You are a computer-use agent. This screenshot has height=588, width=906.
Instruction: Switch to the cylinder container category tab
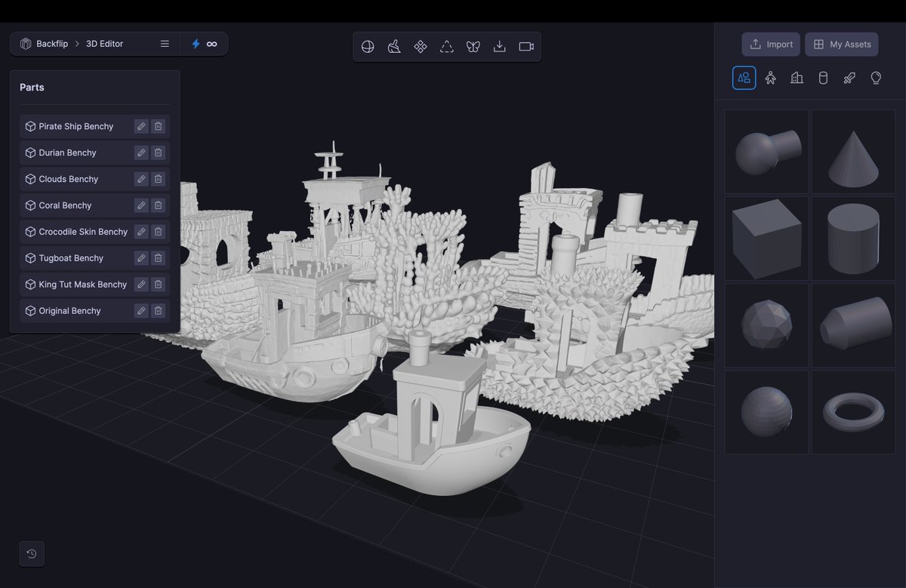824,78
